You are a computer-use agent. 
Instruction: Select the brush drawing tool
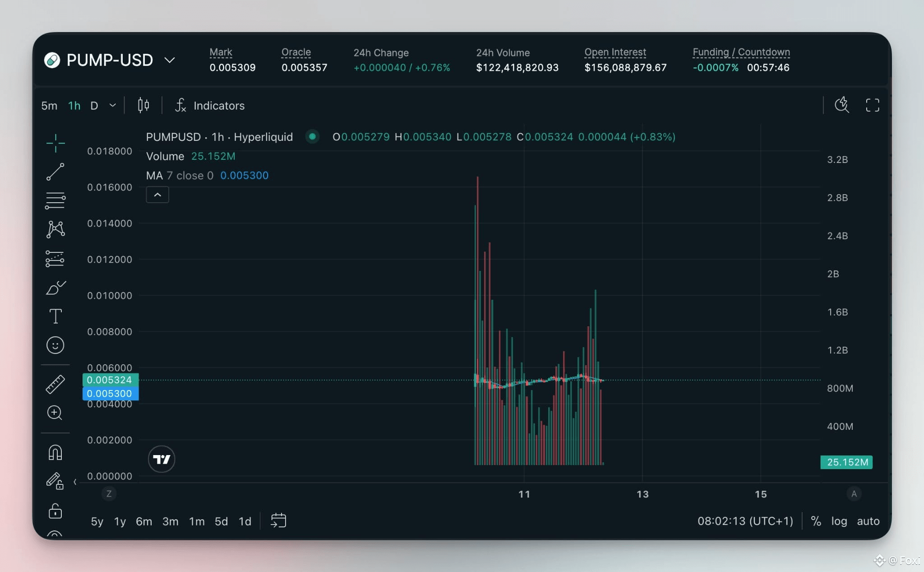coord(55,288)
